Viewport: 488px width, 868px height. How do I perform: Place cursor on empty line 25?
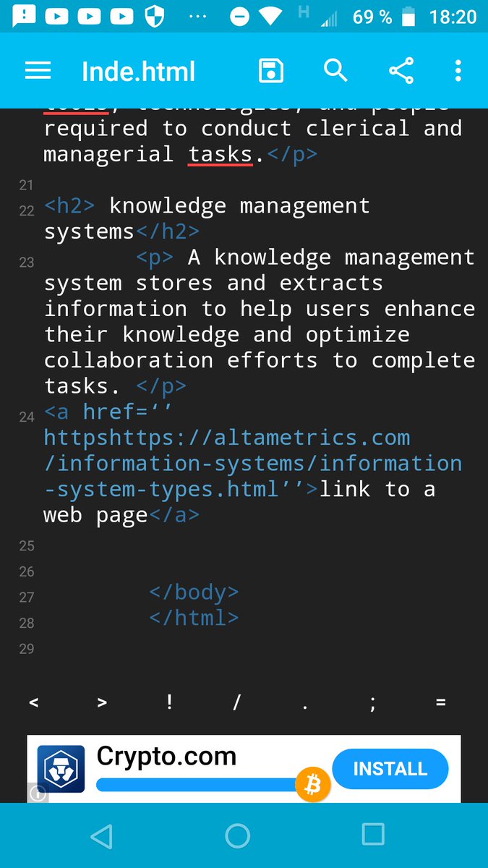coord(27,545)
